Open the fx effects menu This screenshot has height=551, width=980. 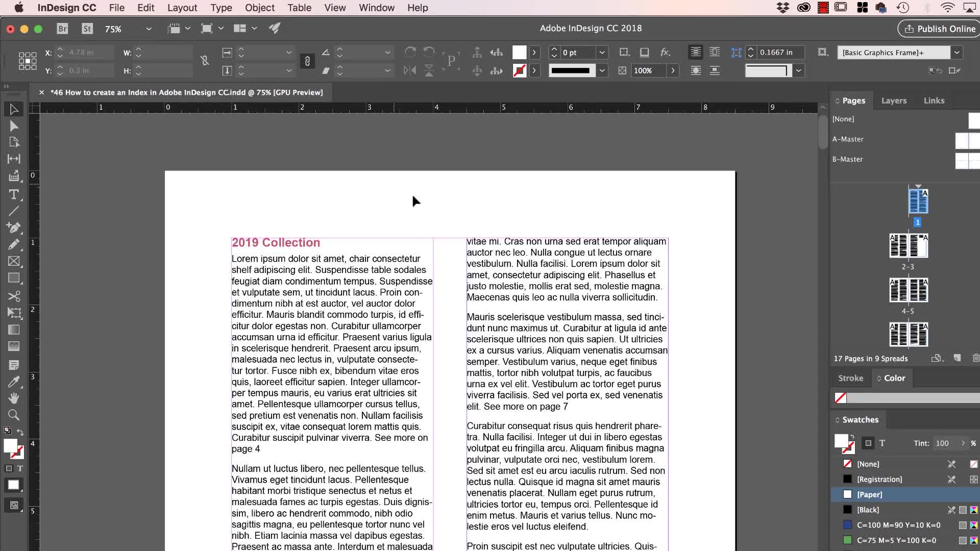[x=665, y=52]
